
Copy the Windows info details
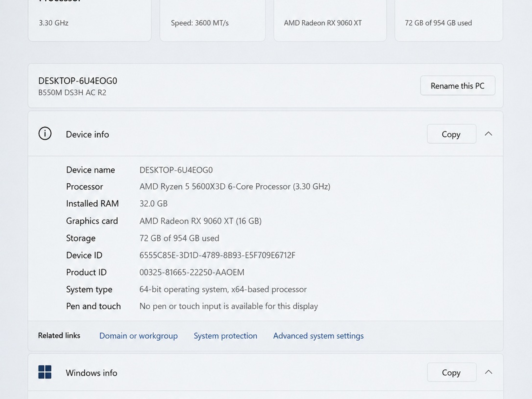(x=451, y=372)
